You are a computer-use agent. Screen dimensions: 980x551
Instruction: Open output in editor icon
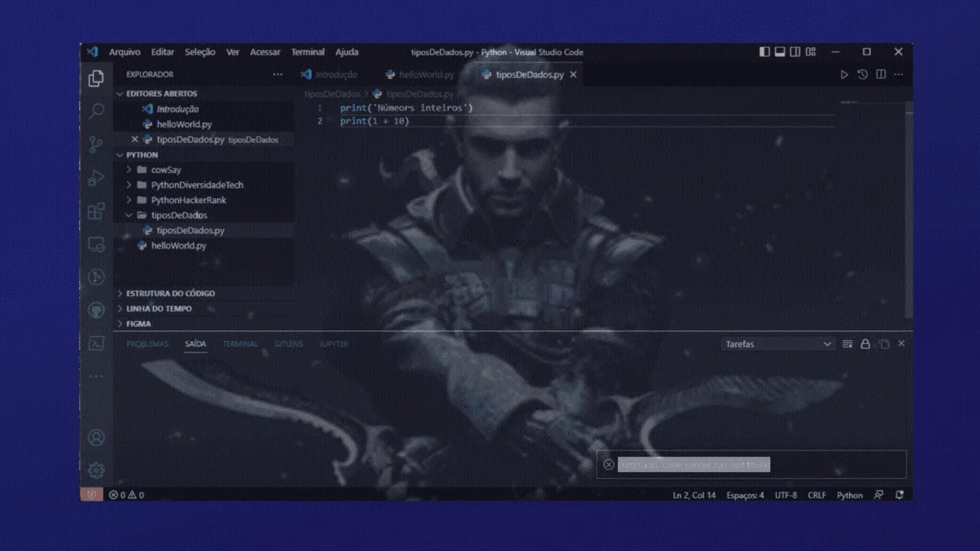click(x=883, y=344)
